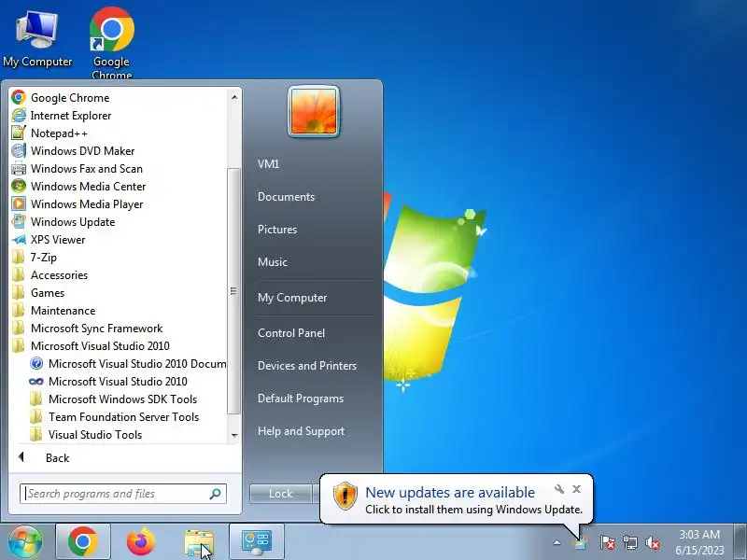This screenshot has height=560, width=747.
Task: Open My Computer in right pane
Action: point(292,298)
